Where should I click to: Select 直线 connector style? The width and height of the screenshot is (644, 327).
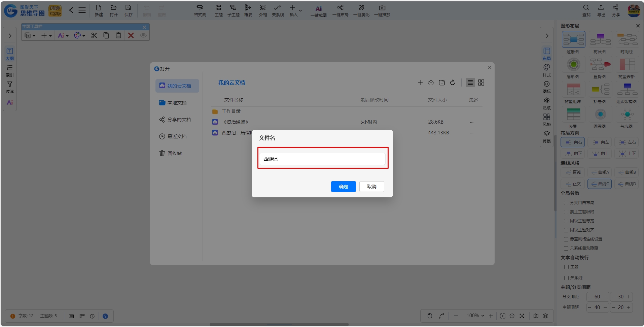coord(573,172)
